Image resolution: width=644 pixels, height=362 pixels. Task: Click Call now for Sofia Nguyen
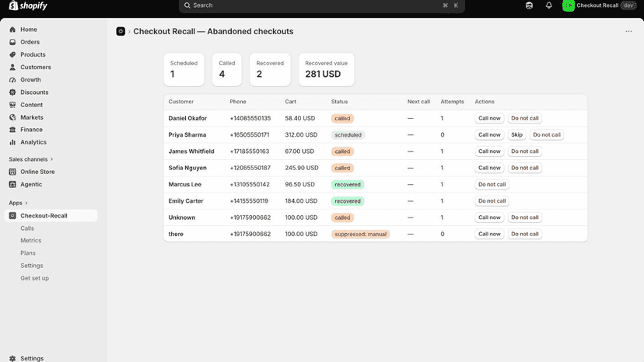click(489, 168)
